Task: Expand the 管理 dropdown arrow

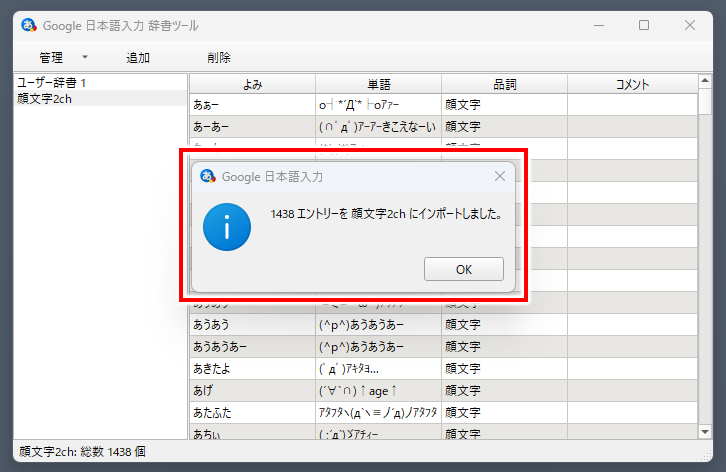Action: [x=85, y=57]
